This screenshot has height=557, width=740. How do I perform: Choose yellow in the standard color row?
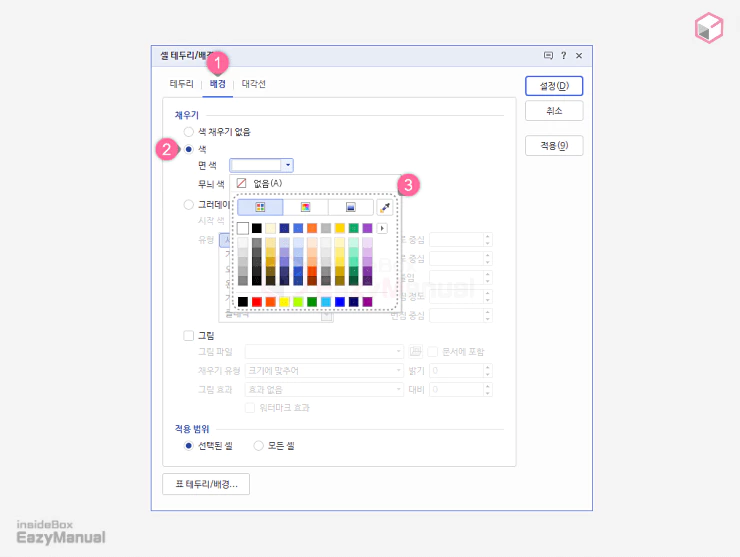284,302
